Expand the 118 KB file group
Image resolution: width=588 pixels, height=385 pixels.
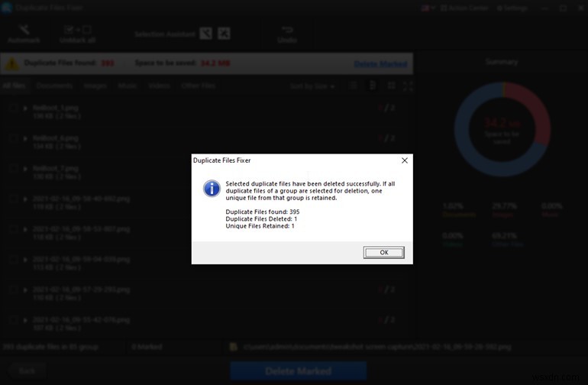[x=25, y=229]
